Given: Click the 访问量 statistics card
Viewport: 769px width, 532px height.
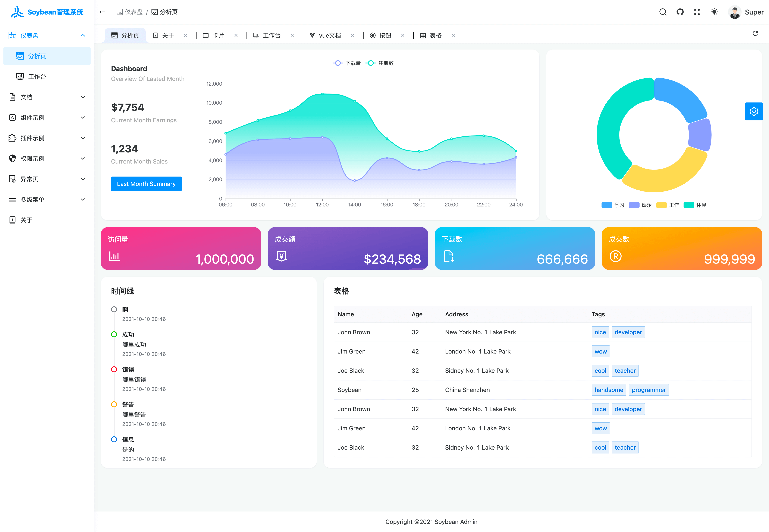Looking at the screenshot, I should 181,248.
